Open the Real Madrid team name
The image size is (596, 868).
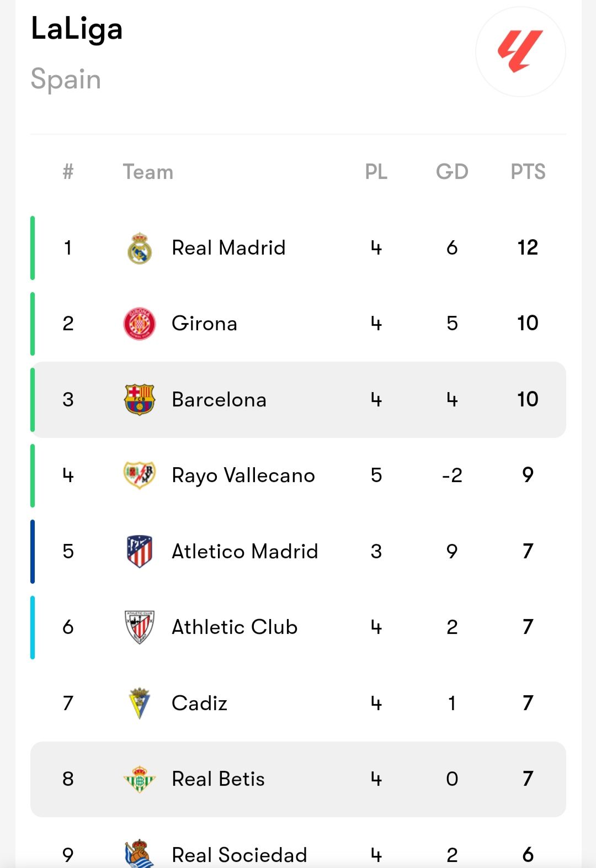[229, 248]
